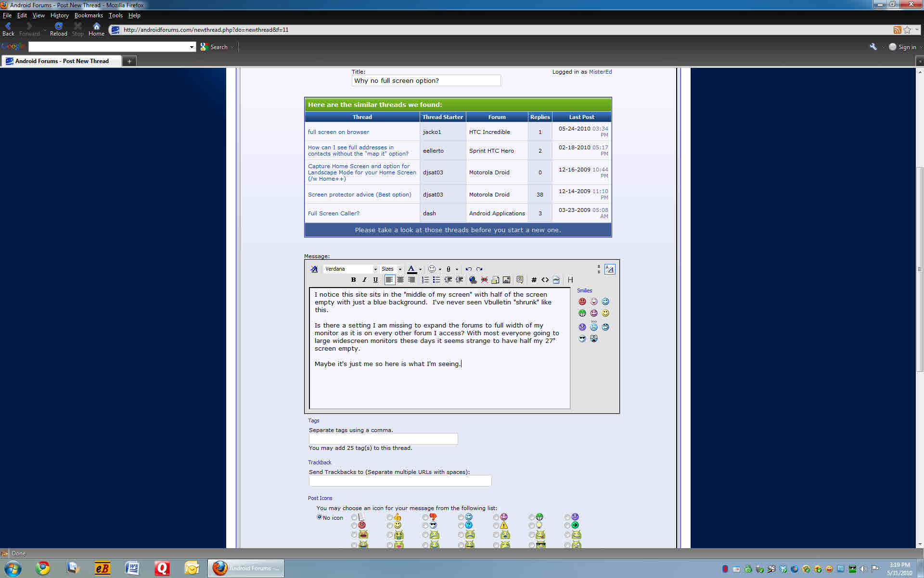Open the Google toolbar search history dropdown
The width and height of the screenshot is (924, 578).
pos(192,47)
